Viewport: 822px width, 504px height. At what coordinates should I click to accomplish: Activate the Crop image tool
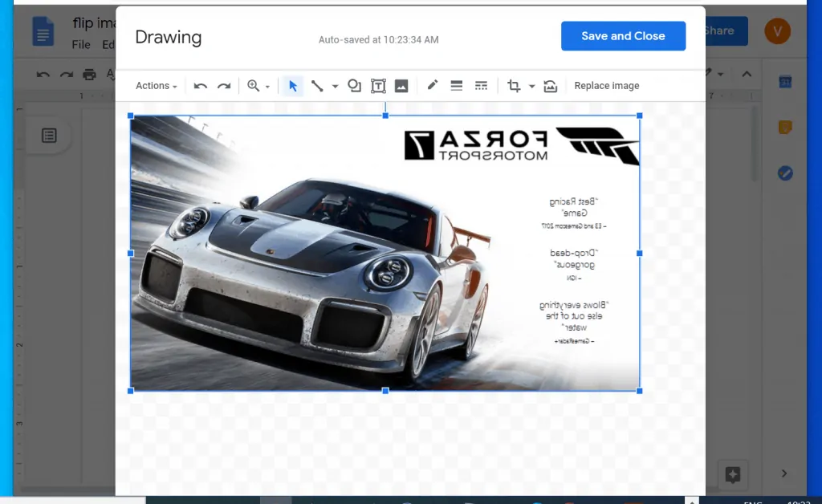pos(514,86)
